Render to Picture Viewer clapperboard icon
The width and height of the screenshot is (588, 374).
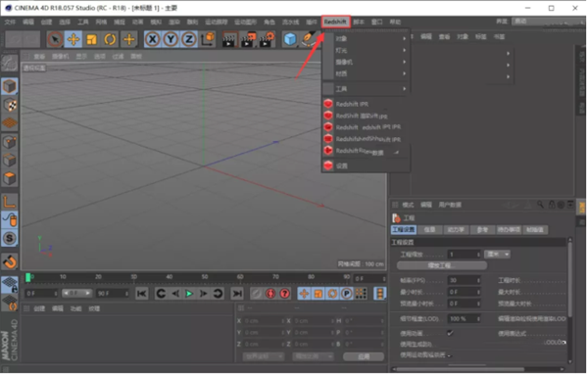[x=248, y=39]
